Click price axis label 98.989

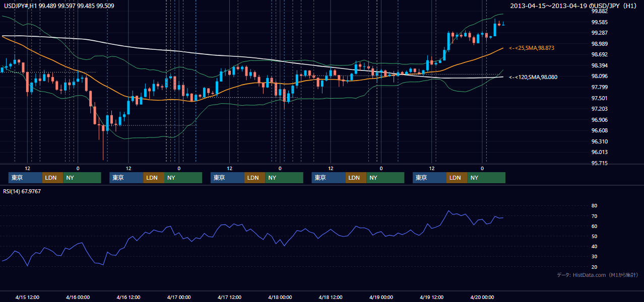point(599,44)
